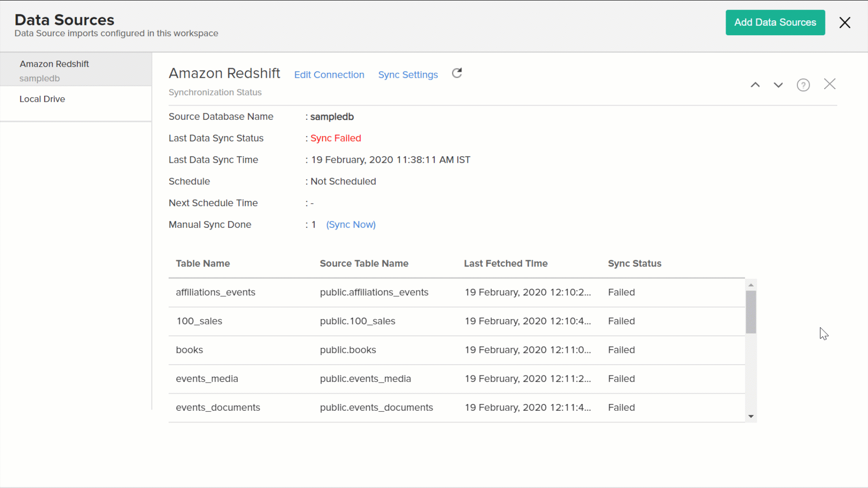Go to previous data source with up chevron
Screen dimensions: 868x488
755,85
